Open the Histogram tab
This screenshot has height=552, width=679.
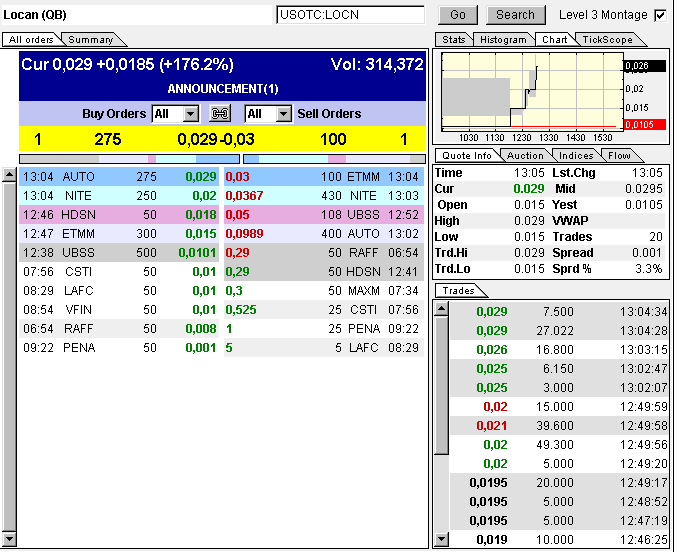click(503, 40)
